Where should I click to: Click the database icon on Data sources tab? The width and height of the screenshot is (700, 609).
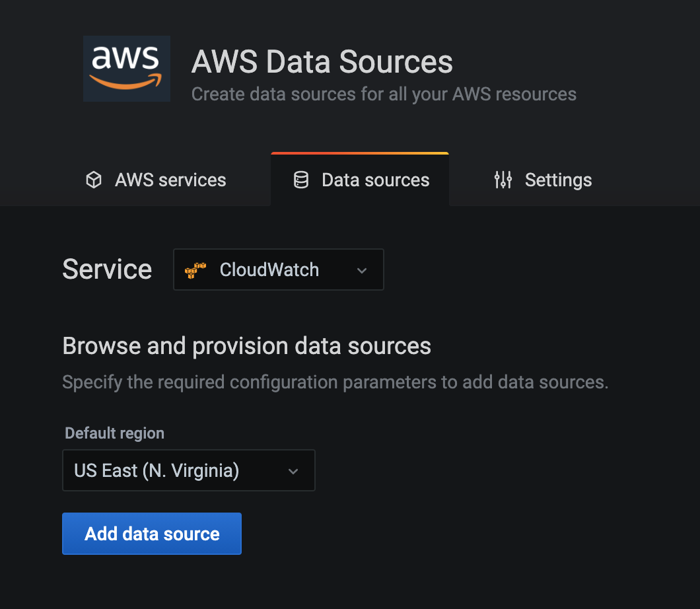click(x=301, y=180)
